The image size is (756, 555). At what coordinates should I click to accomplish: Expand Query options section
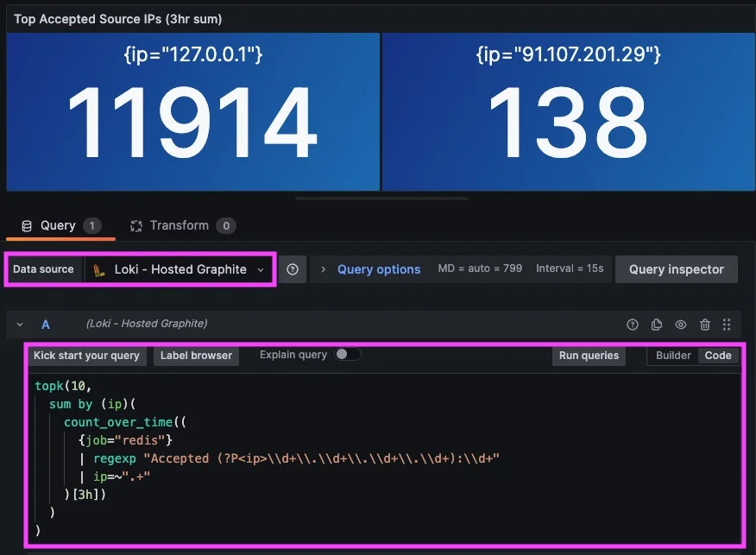(x=371, y=269)
